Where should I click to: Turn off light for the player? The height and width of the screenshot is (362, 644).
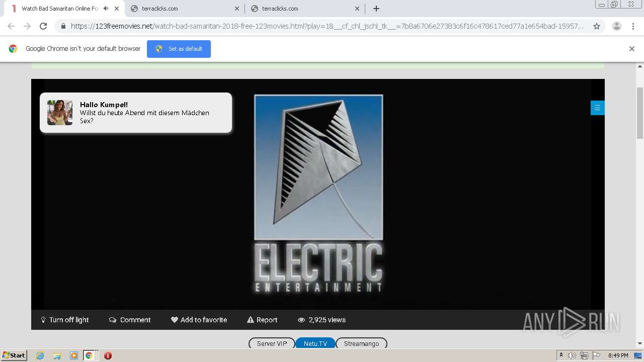[x=65, y=320]
